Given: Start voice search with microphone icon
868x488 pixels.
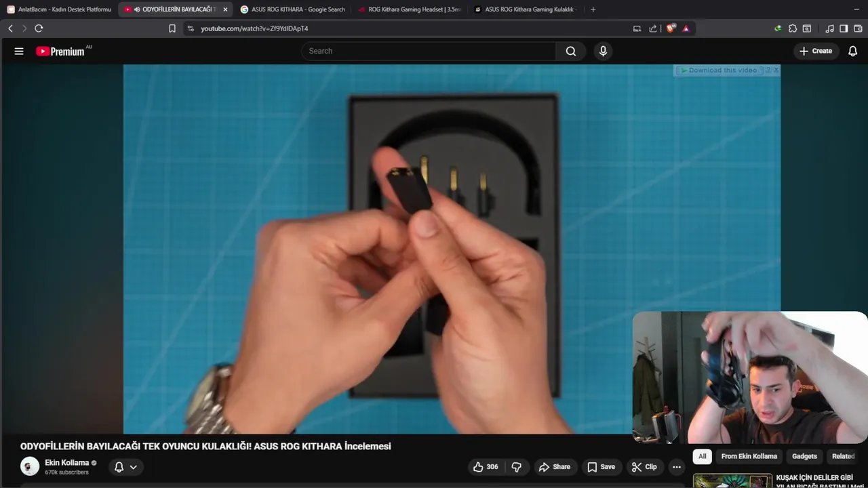Looking at the screenshot, I should pos(603,52).
